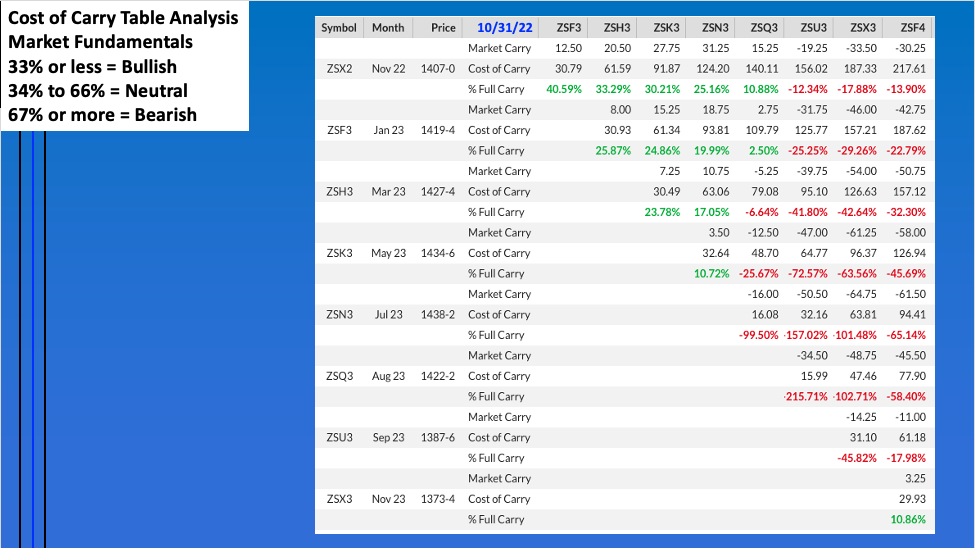Click the '67% or more = Bearish' text
The height and width of the screenshot is (548, 975).
point(103,115)
